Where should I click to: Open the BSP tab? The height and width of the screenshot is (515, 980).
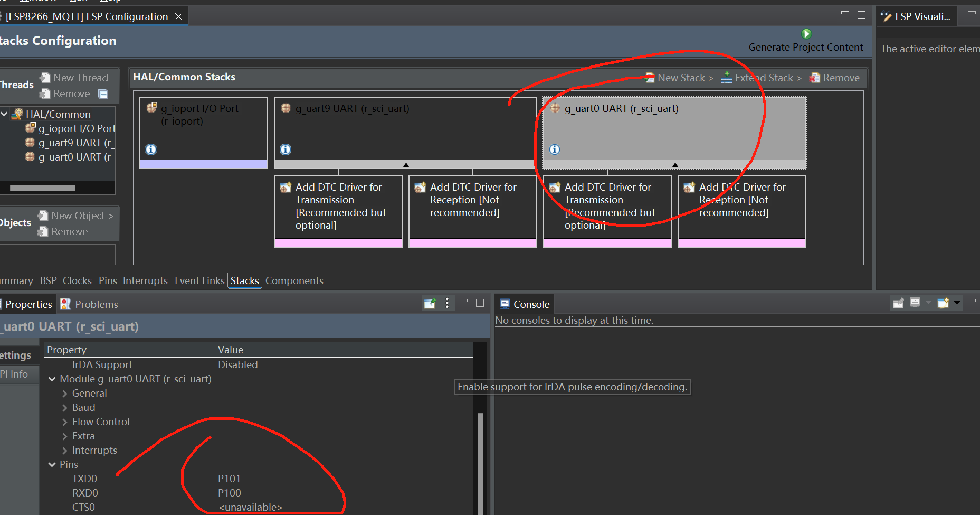pos(48,281)
